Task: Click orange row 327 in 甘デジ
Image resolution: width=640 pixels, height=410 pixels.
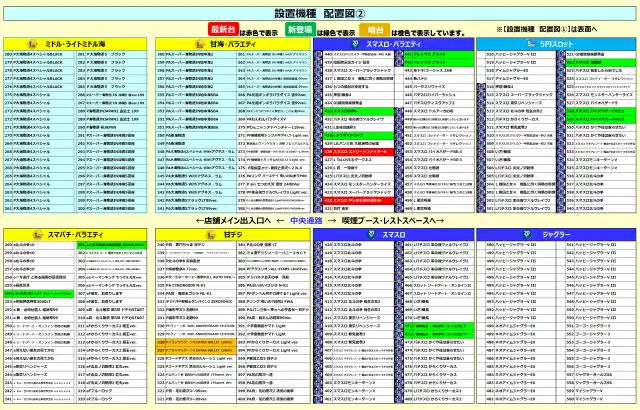Action: [x=196, y=350]
